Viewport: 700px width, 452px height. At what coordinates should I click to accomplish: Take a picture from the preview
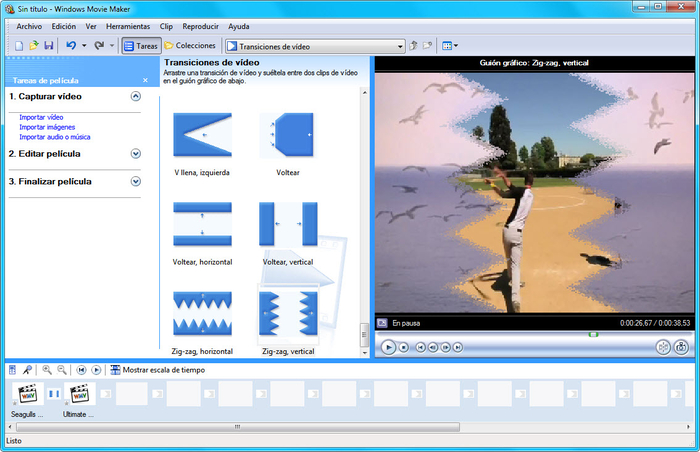click(681, 347)
